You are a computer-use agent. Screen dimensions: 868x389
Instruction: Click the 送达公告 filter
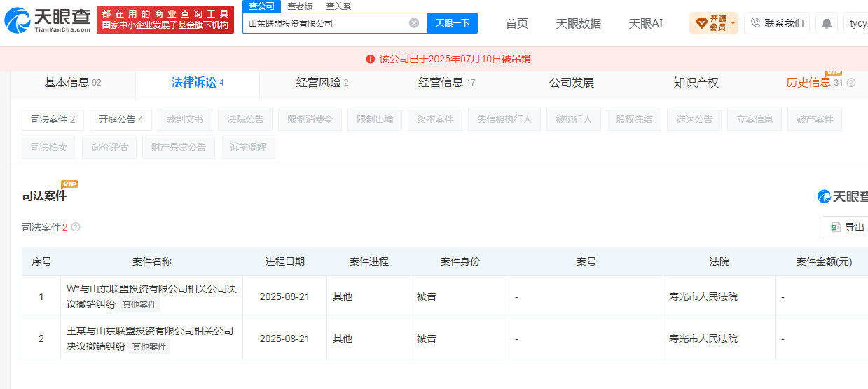tap(694, 120)
